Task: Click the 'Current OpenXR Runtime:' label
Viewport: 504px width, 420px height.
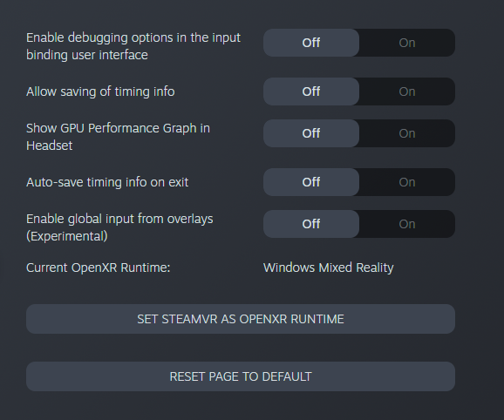Action: [98, 268]
